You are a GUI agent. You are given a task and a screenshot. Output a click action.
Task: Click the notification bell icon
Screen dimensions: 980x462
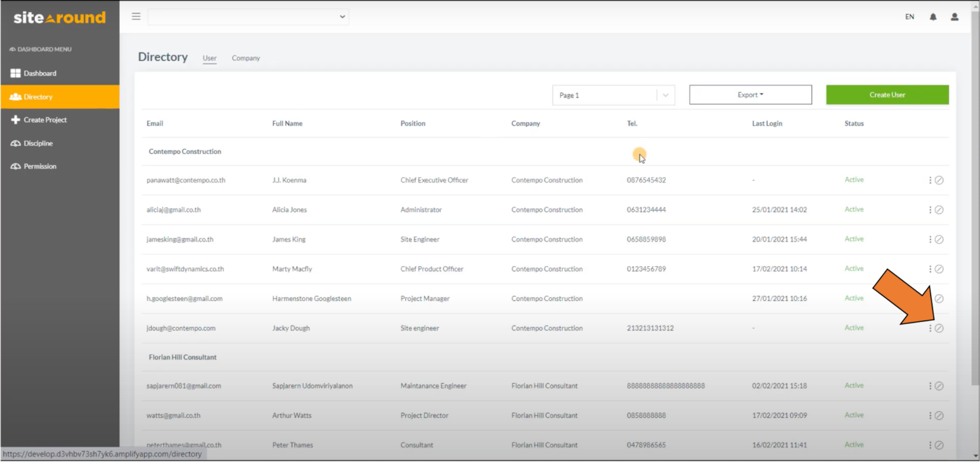[932, 16]
